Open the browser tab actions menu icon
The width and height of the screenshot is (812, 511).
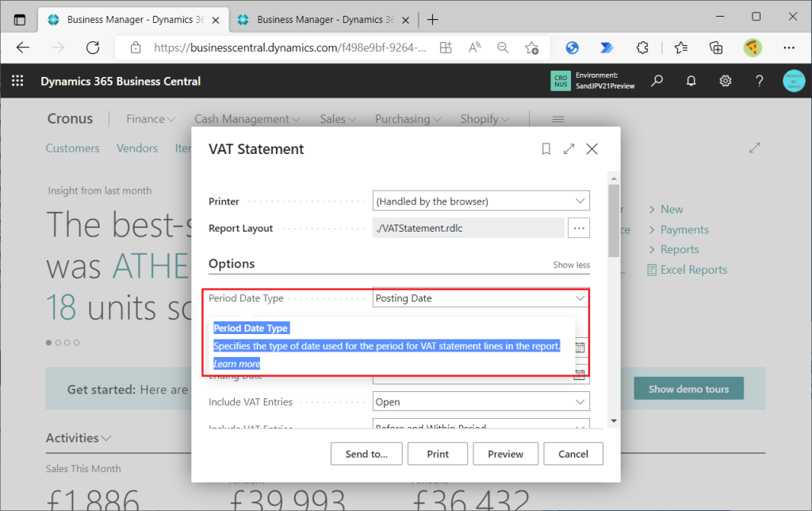point(19,20)
